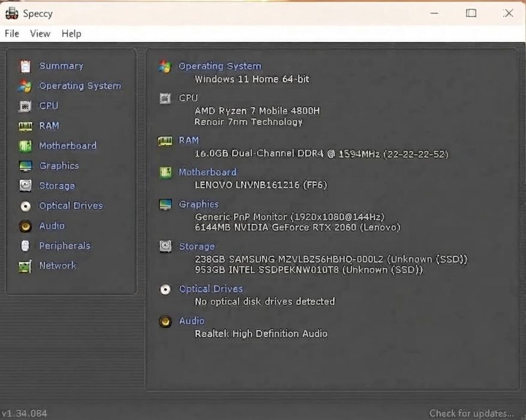
Task: Click LENOVO LNVNB161216 (FP6) text
Action: (261, 185)
